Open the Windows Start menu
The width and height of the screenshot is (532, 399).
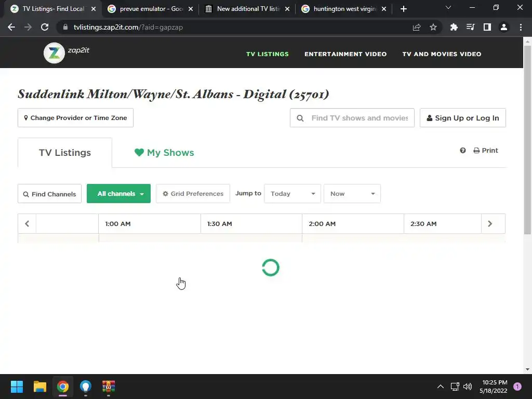pyautogui.click(x=17, y=387)
